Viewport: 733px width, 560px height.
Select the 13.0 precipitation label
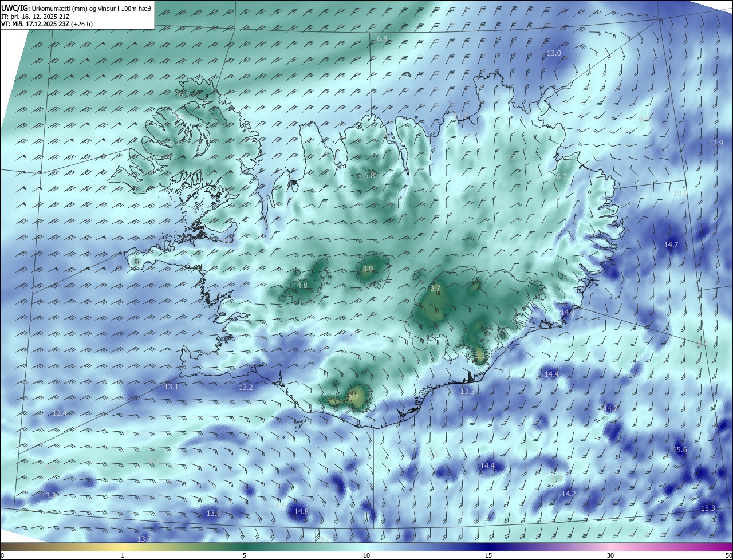tap(554, 53)
